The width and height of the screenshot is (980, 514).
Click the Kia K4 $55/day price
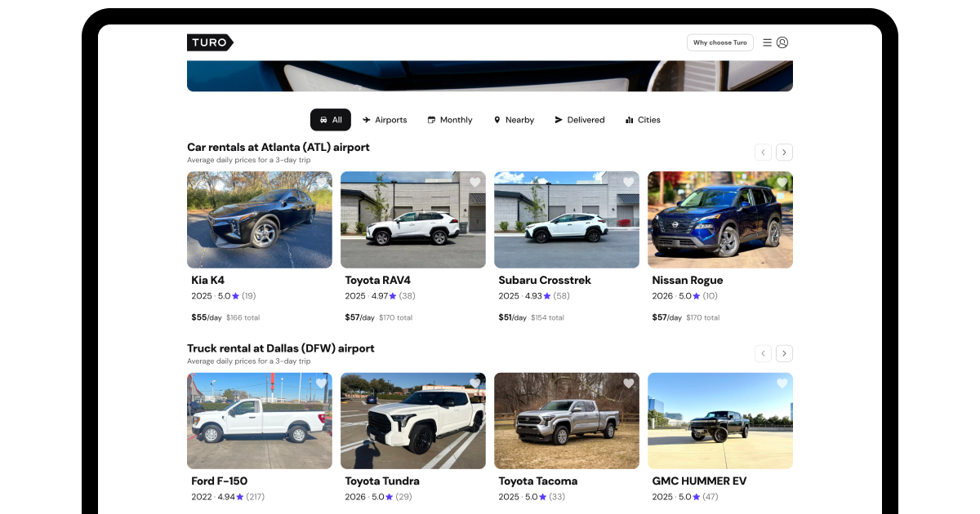point(207,317)
